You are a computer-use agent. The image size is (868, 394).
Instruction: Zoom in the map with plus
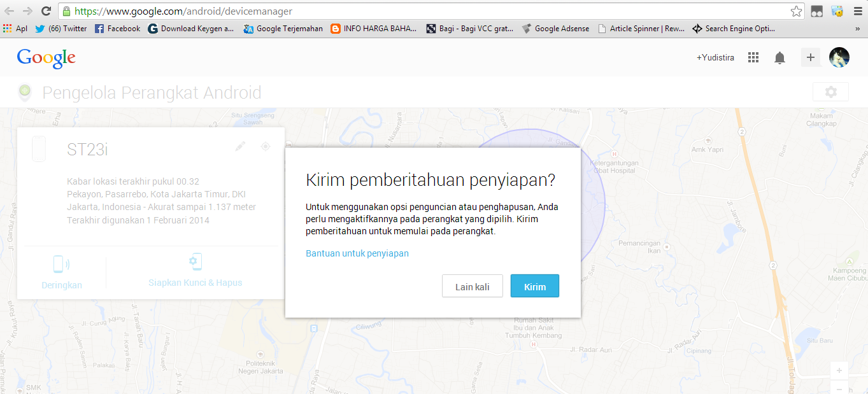coord(839,370)
